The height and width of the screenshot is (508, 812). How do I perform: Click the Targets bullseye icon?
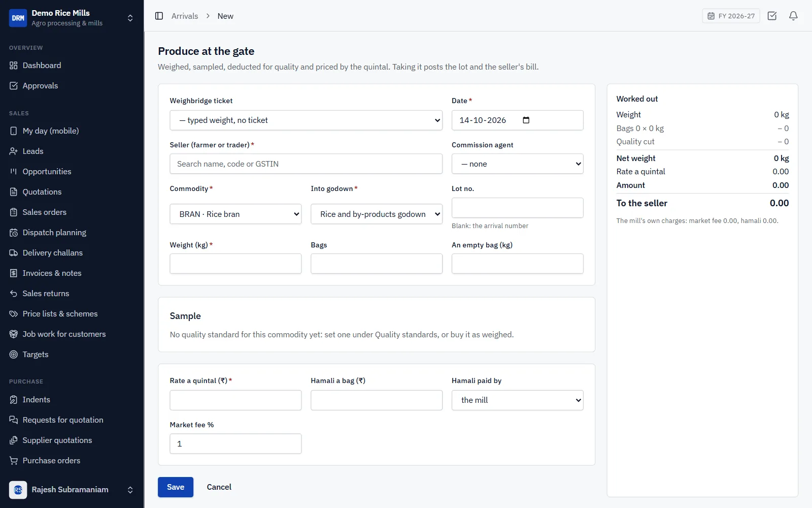(x=14, y=355)
